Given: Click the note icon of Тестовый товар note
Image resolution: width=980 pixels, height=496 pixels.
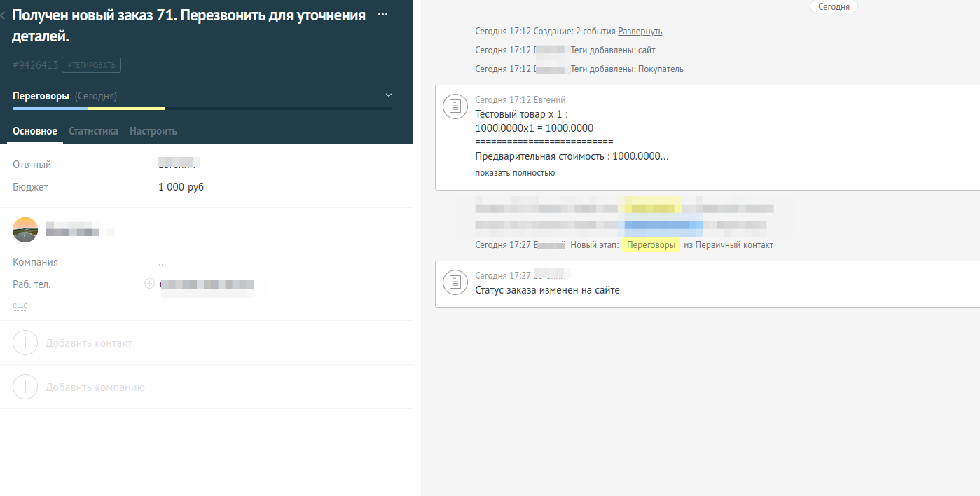Looking at the screenshot, I should 455,106.
